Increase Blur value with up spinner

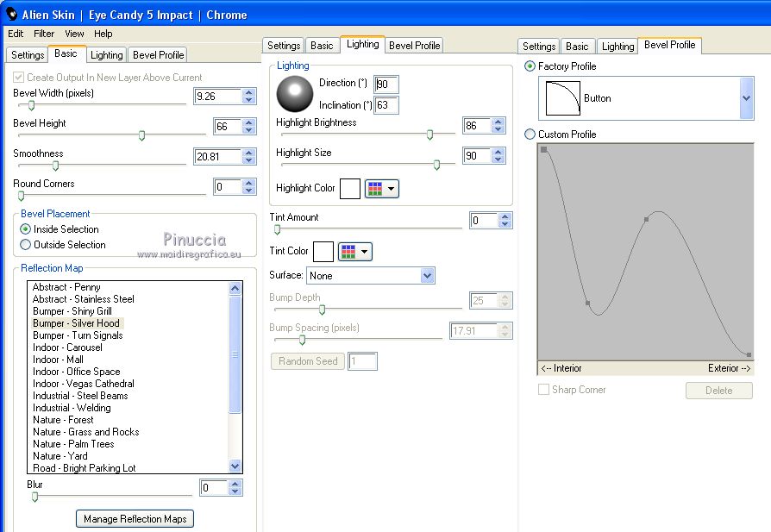pyautogui.click(x=235, y=484)
